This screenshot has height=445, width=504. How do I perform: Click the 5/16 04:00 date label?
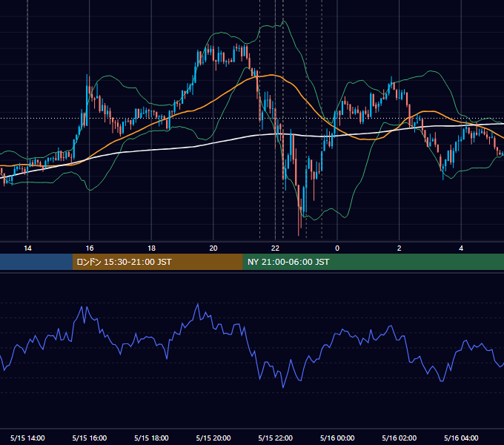point(461,438)
